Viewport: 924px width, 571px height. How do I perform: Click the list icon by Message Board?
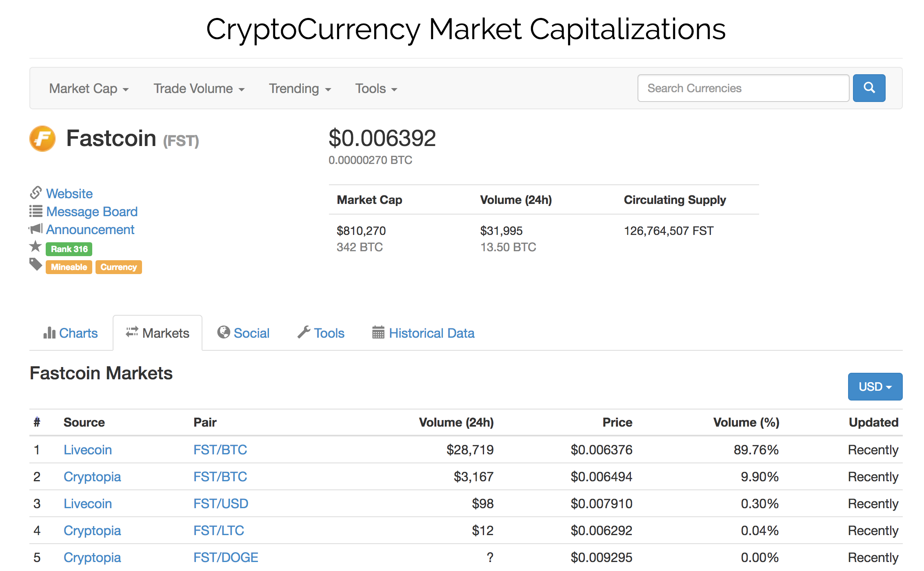(36, 211)
